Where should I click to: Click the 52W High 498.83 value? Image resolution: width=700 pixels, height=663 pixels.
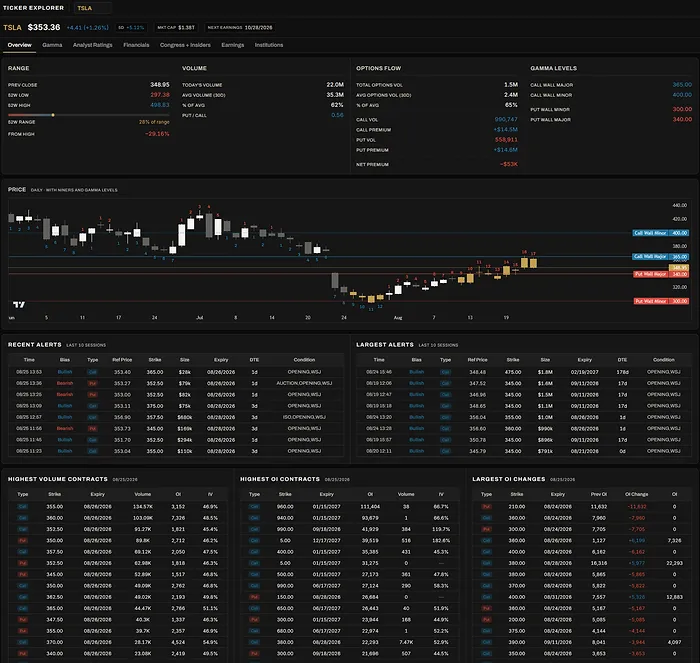click(160, 105)
